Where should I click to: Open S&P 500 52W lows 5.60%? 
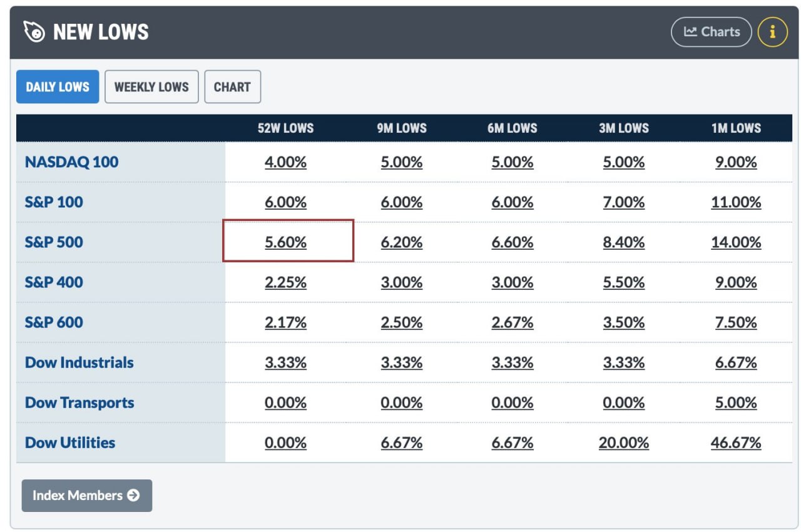286,242
